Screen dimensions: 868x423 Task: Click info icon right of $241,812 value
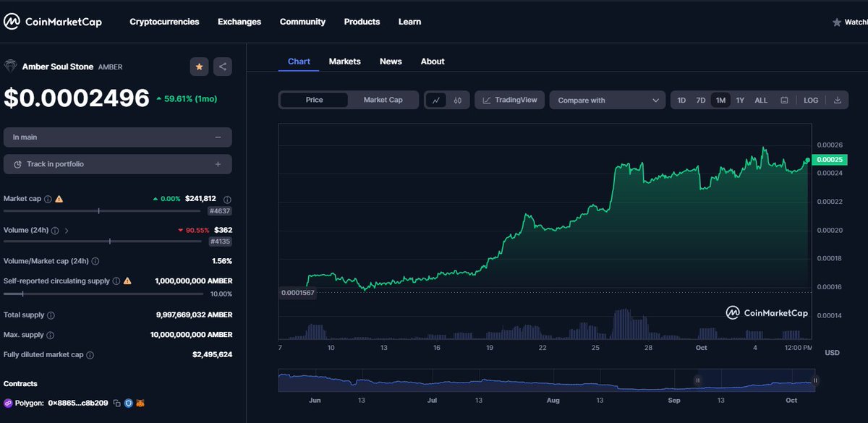pos(227,199)
